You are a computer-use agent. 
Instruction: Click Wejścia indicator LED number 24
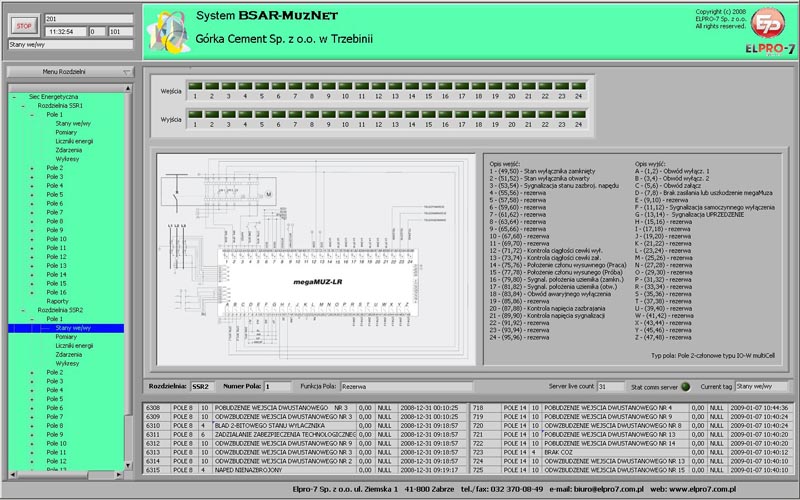(x=579, y=86)
